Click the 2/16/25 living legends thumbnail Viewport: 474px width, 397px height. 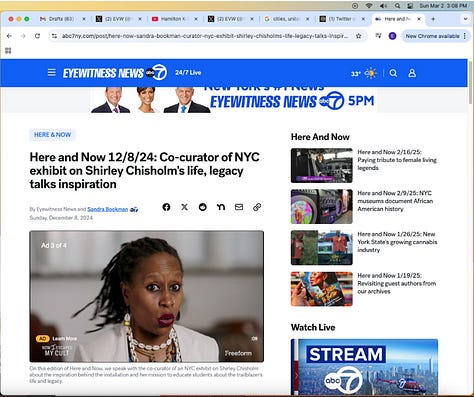(x=322, y=165)
